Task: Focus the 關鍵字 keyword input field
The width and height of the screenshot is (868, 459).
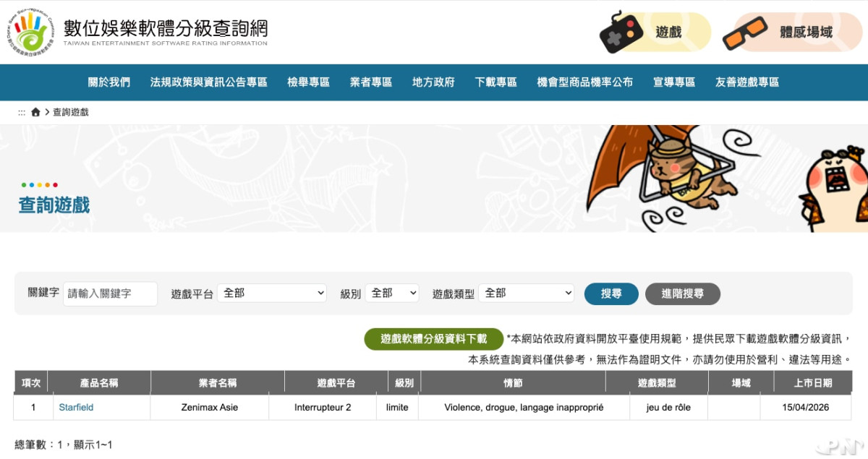Action: pos(110,294)
